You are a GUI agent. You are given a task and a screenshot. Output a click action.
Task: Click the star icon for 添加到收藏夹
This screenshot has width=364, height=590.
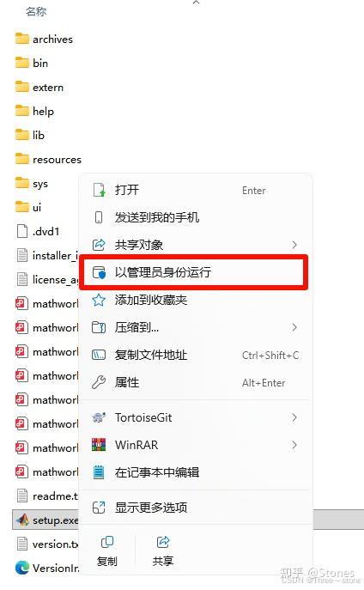coord(99,300)
